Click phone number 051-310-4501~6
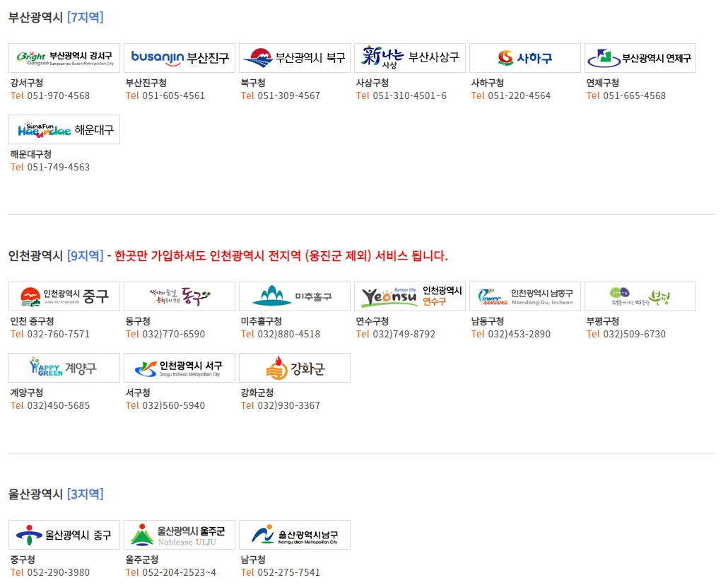 [409, 95]
